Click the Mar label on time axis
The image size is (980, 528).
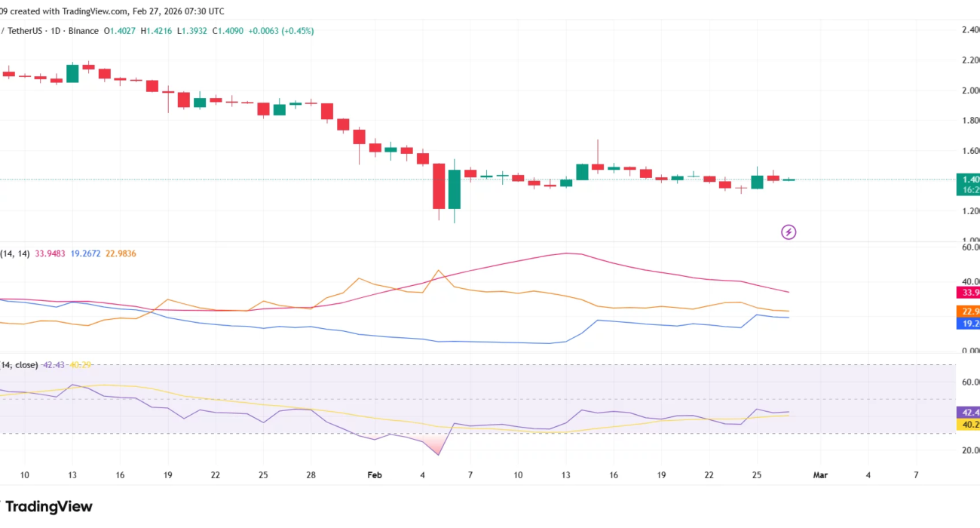tap(820, 475)
